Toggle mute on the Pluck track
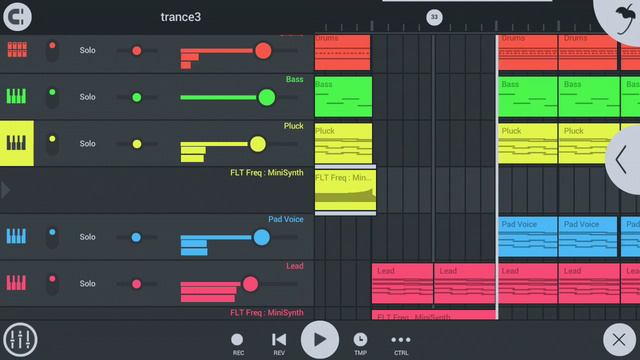Image resolution: width=640 pixels, height=360 pixels. tap(52, 144)
